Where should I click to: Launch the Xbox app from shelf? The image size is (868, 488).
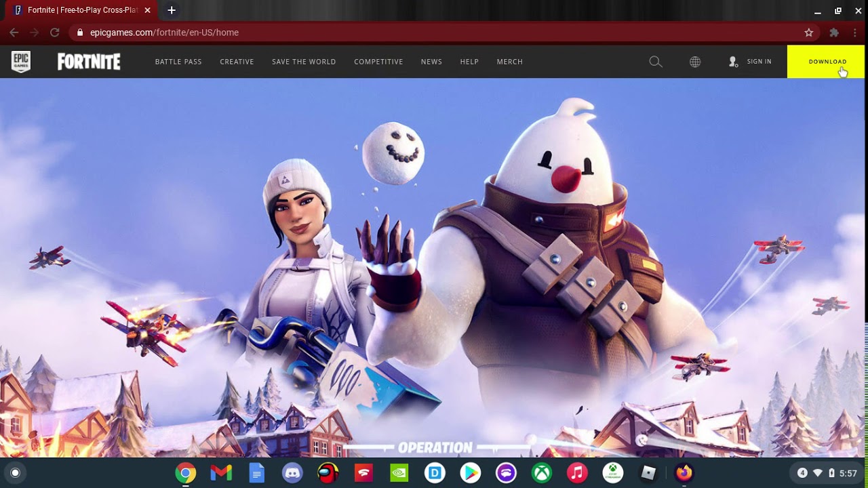click(542, 473)
